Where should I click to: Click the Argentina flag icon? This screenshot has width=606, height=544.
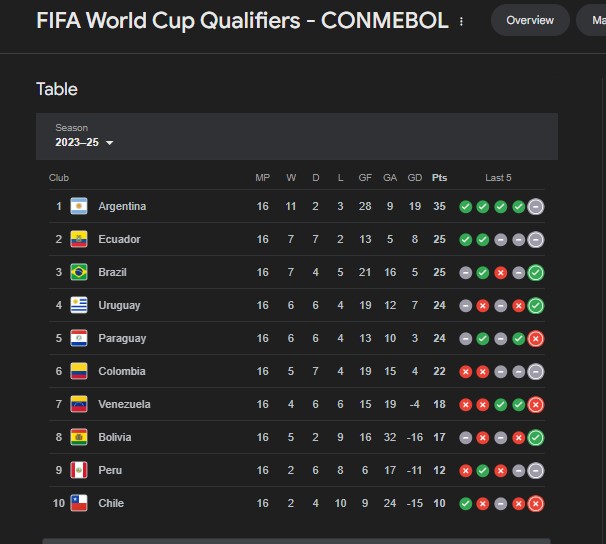[79, 207]
